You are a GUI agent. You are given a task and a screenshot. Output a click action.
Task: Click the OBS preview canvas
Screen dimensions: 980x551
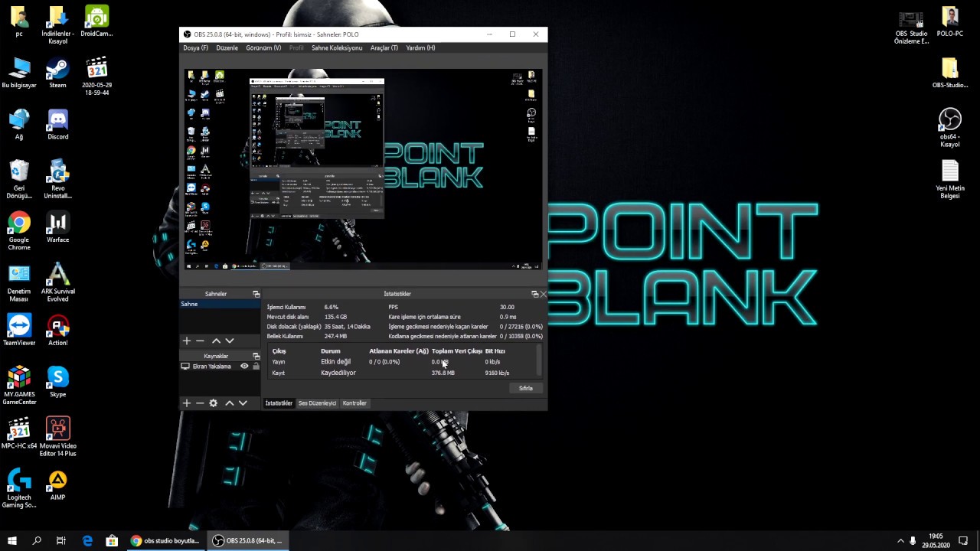pos(364,168)
